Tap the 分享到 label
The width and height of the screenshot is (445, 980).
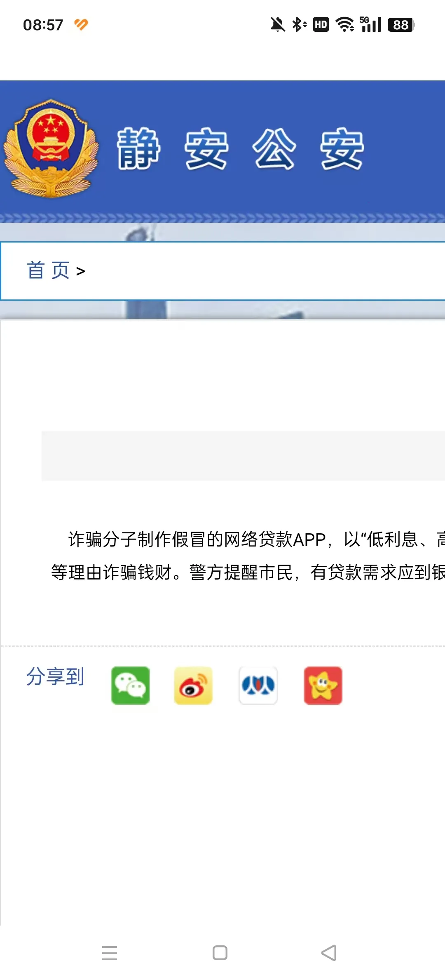tap(55, 676)
